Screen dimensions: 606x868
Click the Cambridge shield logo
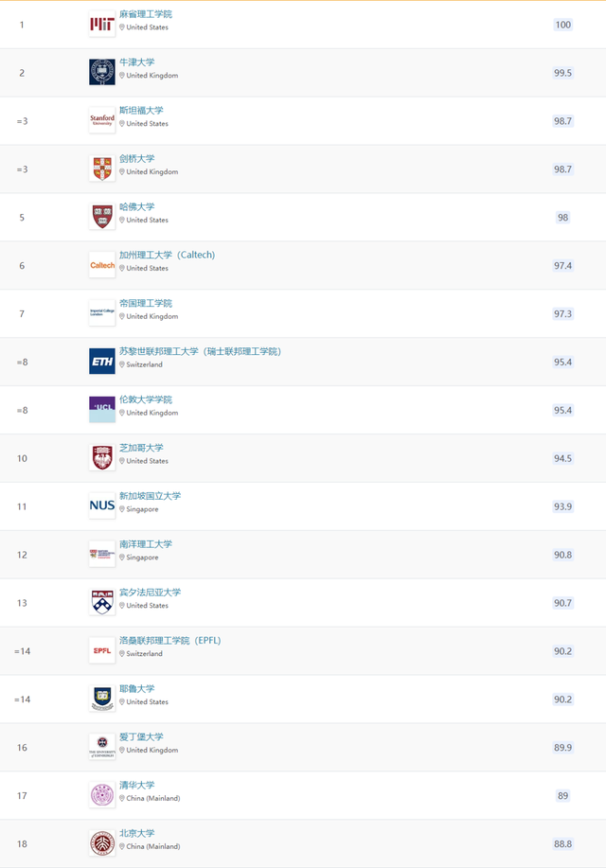[102, 168]
